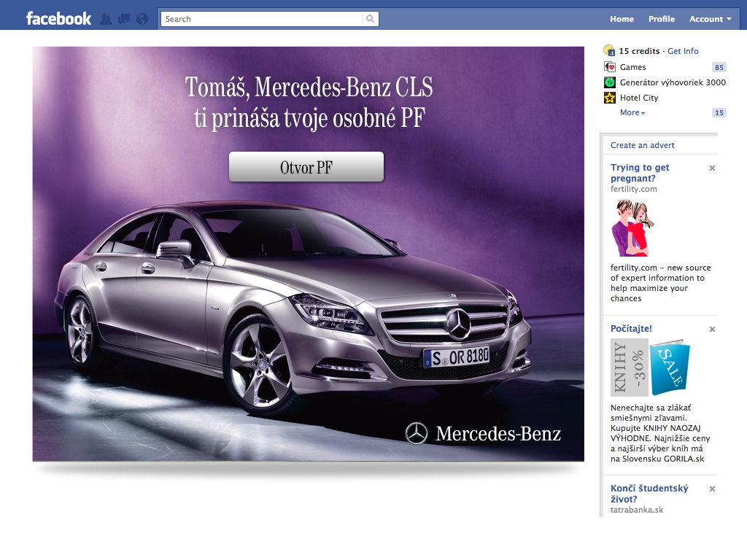Close the Počítajte! ad

click(x=712, y=329)
